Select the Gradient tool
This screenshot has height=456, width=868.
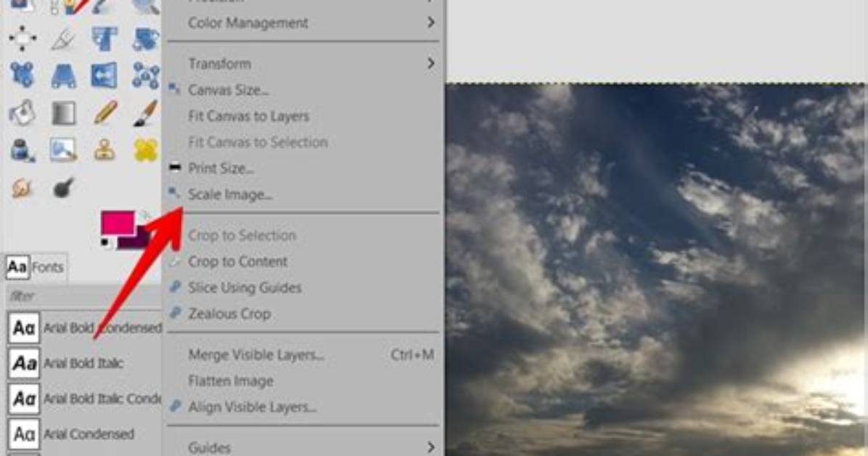[x=63, y=113]
